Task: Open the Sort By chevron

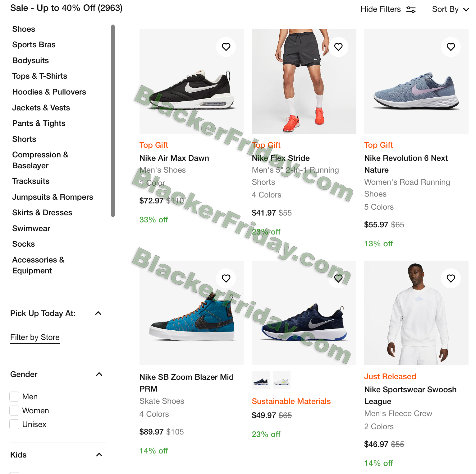Action: coord(466,10)
